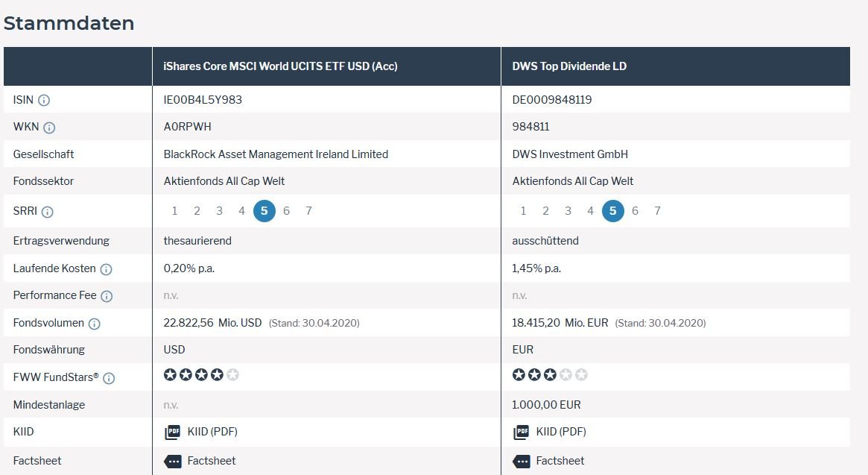This screenshot has width=868, height=475.
Task: Click the thesaurierend value
Action: tap(197, 241)
